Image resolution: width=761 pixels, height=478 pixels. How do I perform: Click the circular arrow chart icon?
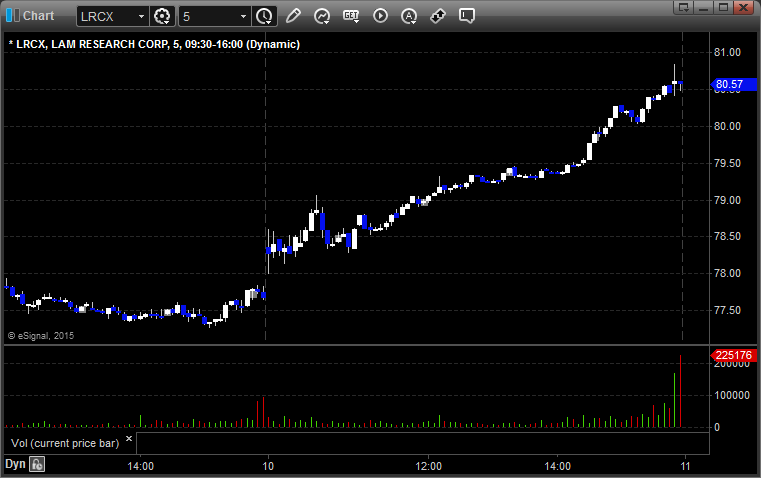point(322,16)
